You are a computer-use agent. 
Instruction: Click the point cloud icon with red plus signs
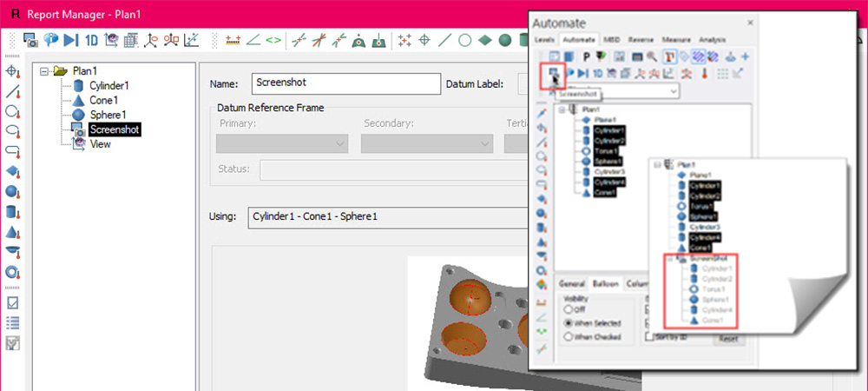coord(404,40)
